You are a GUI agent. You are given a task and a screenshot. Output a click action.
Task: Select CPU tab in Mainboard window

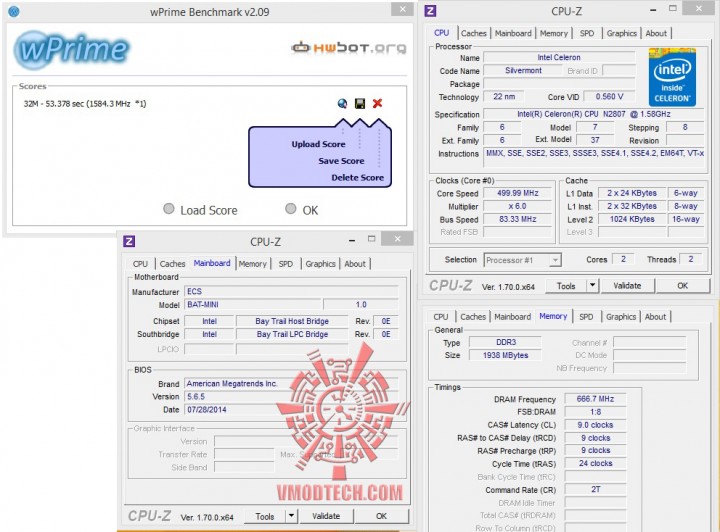[x=140, y=264]
